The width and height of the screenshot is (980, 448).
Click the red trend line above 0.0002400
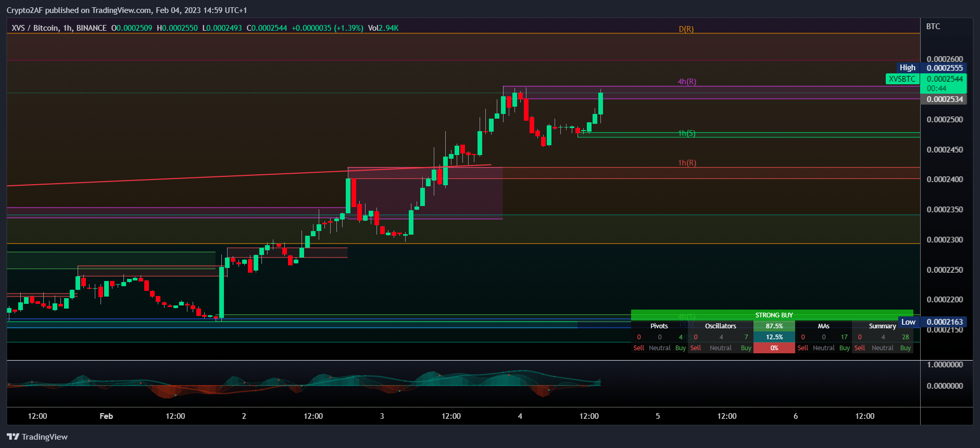249,175
